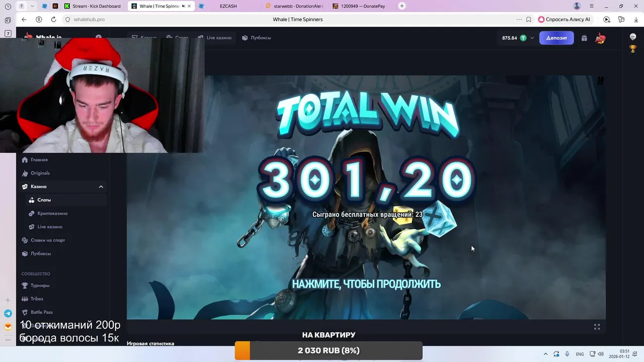Open the Live казино section
The height and width of the screenshot is (362, 644).
(x=214, y=38)
